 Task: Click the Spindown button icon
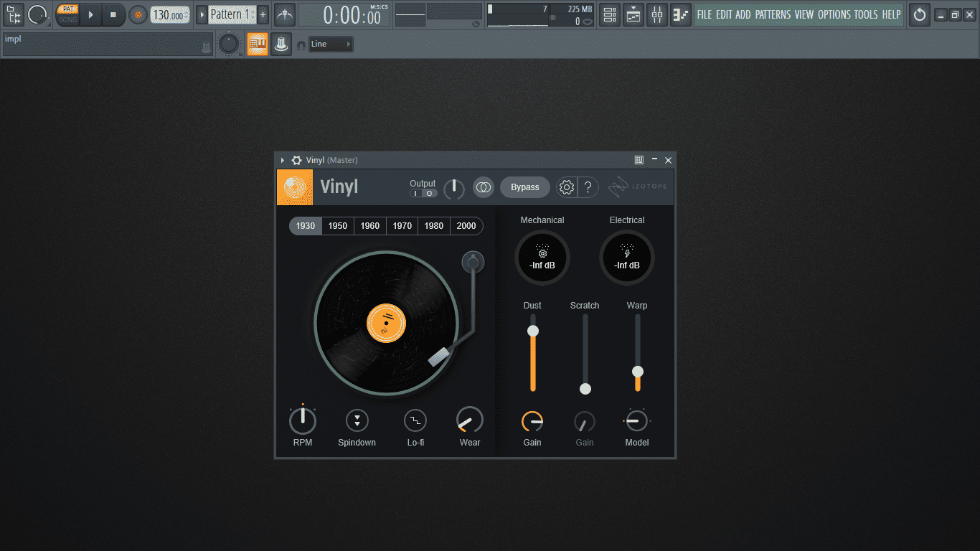357,420
